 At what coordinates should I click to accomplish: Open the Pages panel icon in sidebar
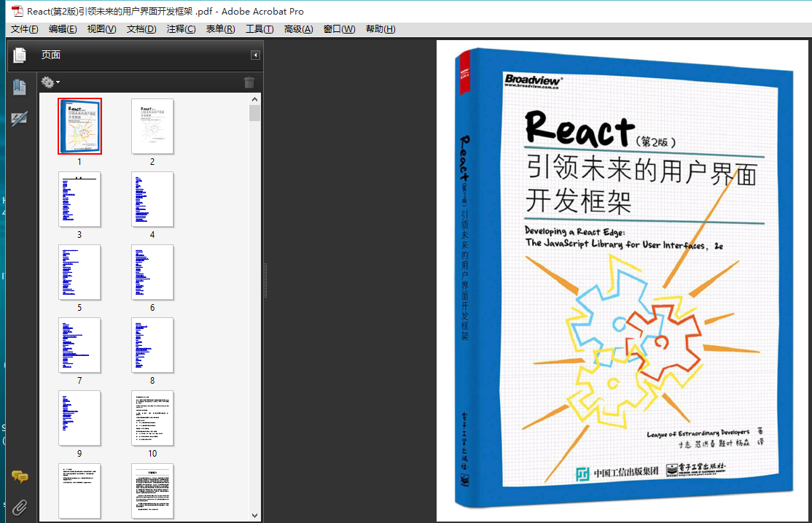[x=20, y=55]
